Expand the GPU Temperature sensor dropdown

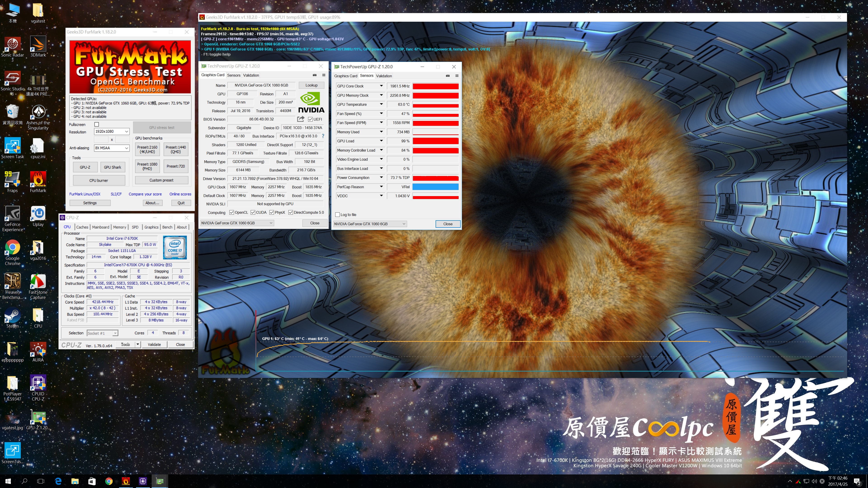[381, 104]
